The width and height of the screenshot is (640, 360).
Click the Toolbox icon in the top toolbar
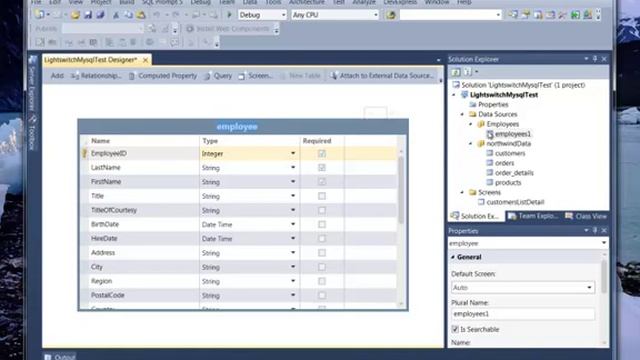pos(563,15)
